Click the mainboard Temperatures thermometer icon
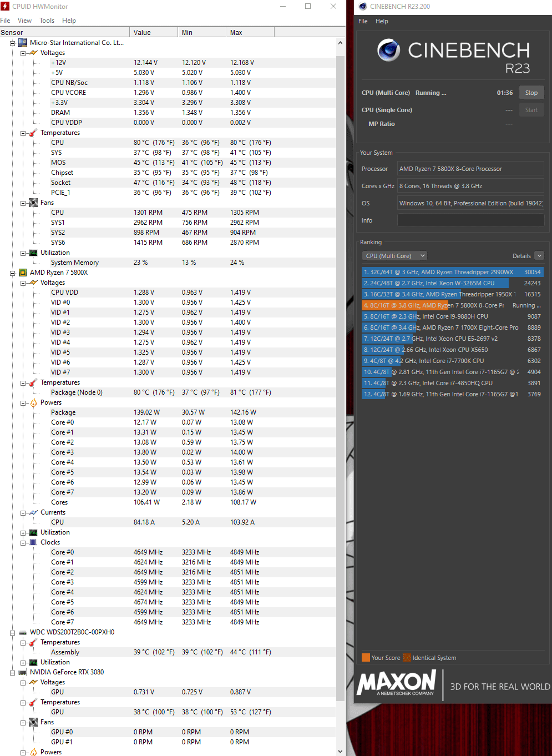552x756 pixels. [x=33, y=133]
